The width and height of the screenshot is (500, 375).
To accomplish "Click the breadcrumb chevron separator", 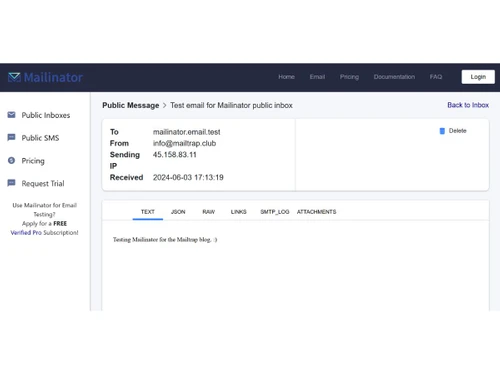I will click(164, 105).
